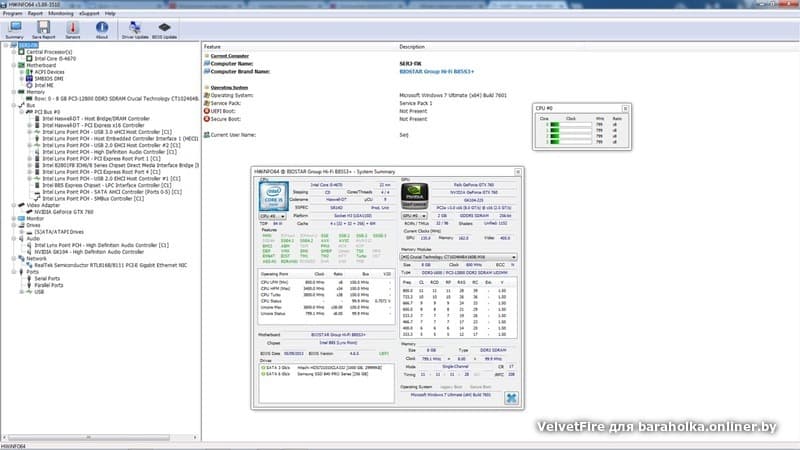Click the SMBIOS DMI icon
800x450 pixels.
tap(29, 79)
